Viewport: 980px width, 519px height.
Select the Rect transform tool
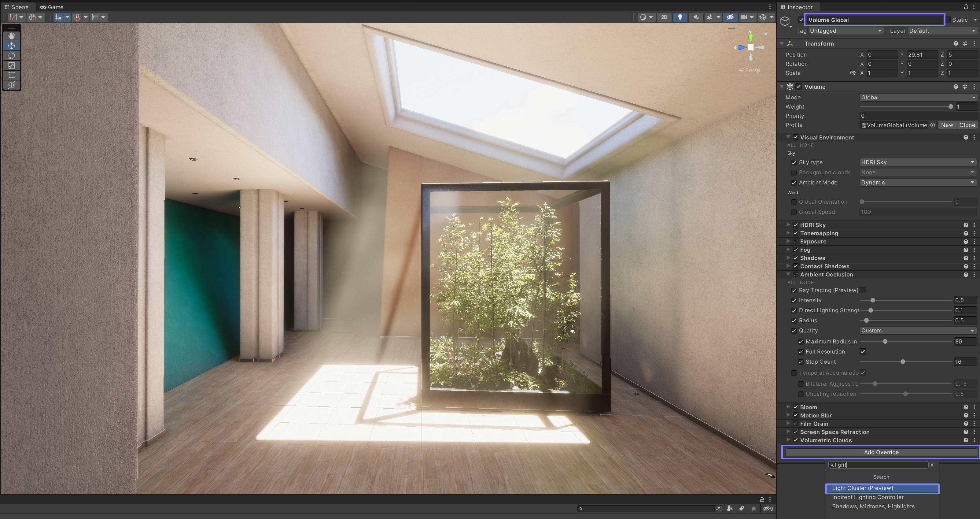(11, 75)
